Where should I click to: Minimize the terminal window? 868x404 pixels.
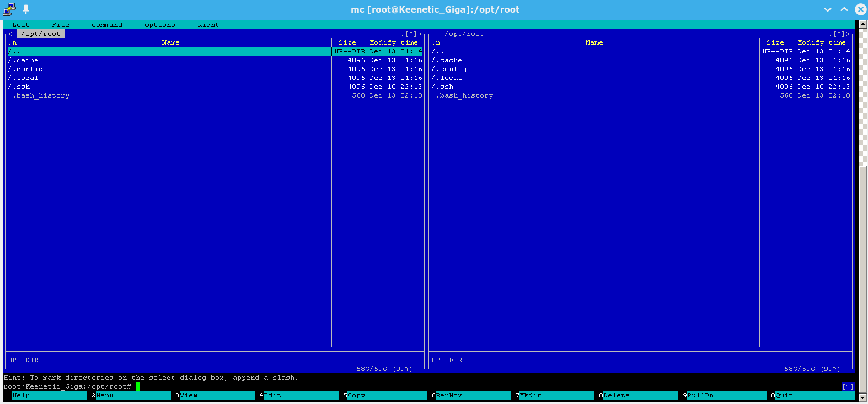click(828, 9)
